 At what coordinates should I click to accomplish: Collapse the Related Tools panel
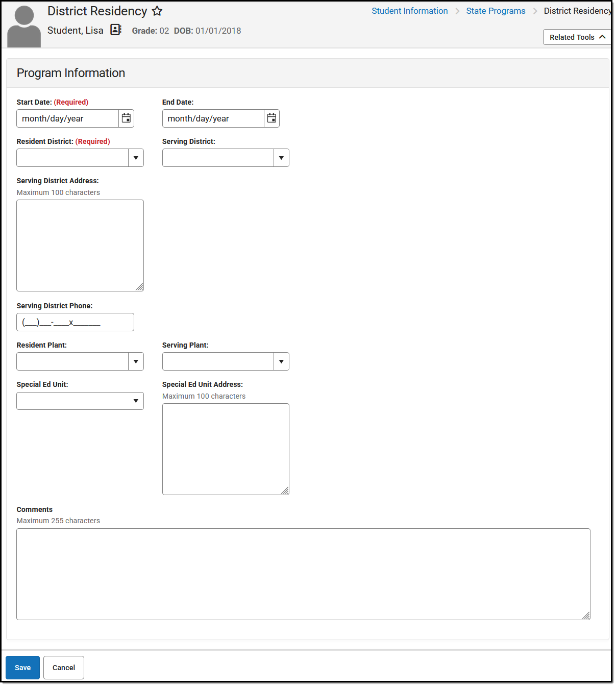(603, 37)
